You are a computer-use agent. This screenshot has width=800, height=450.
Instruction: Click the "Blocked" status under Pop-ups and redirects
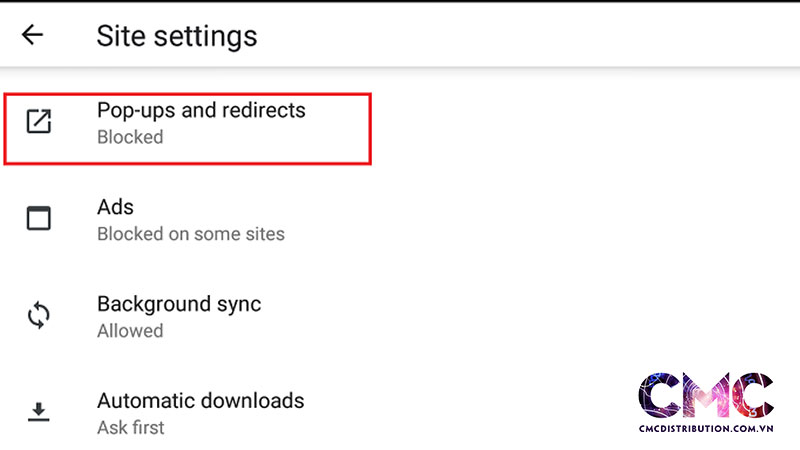click(130, 137)
